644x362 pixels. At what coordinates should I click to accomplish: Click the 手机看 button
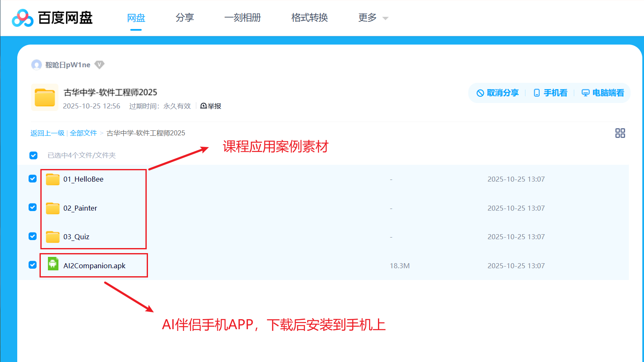(550, 93)
